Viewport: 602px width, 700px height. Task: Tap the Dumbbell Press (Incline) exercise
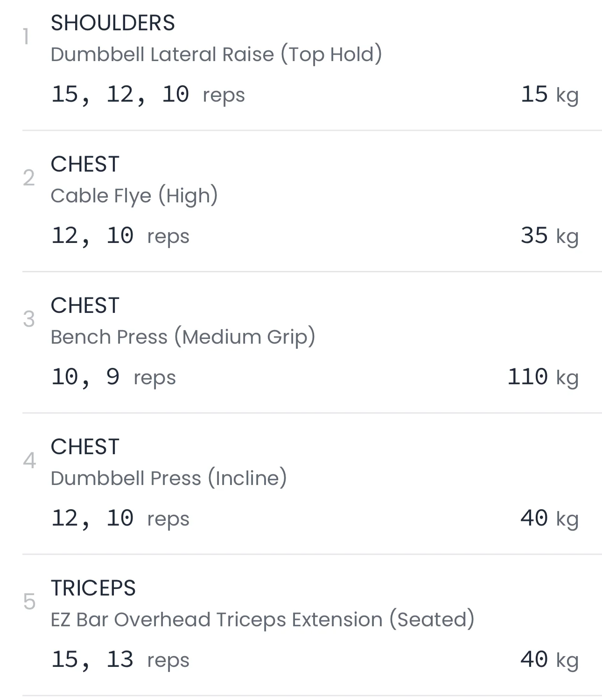[x=168, y=478]
